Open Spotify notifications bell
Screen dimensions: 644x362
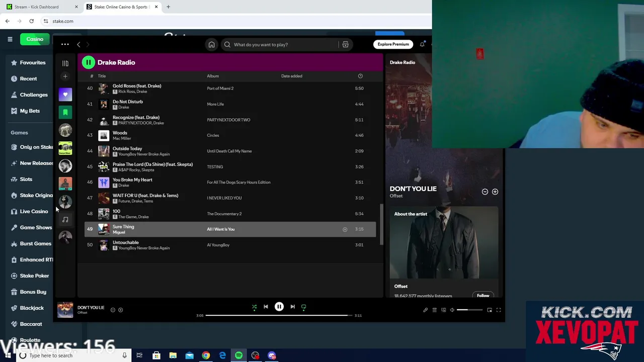422,44
